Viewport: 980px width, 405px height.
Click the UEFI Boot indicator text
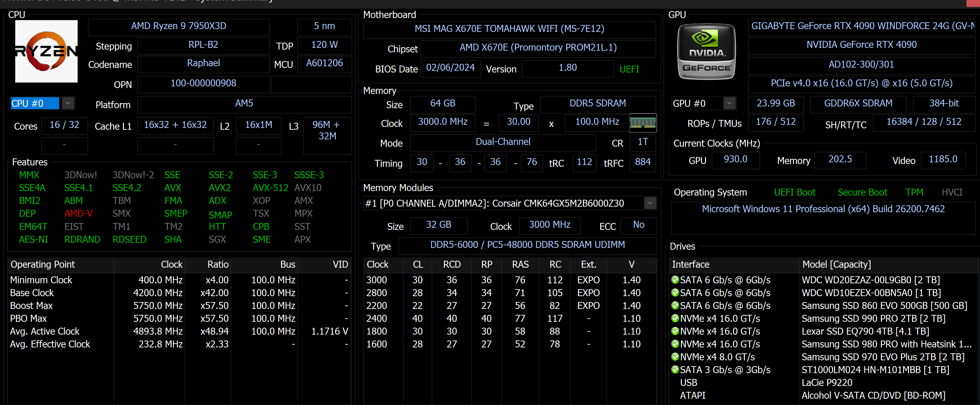794,192
